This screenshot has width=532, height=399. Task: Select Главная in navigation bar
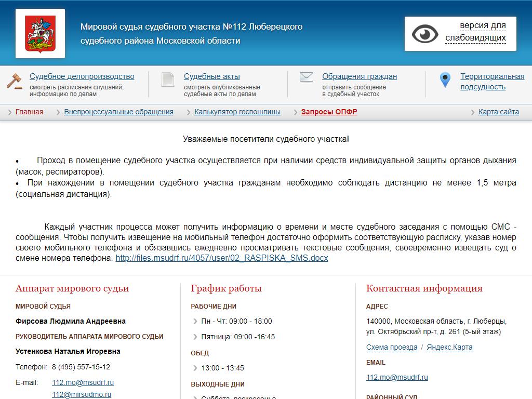[29, 112]
